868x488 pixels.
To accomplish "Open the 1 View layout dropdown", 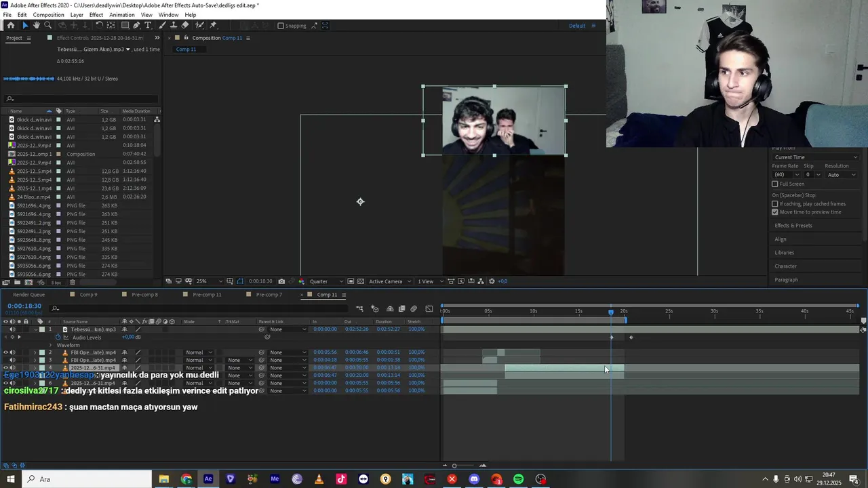I will [x=430, y=281].
